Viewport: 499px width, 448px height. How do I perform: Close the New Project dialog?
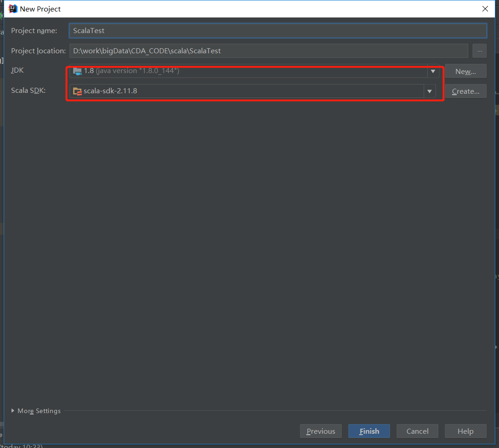click(485, 9)
